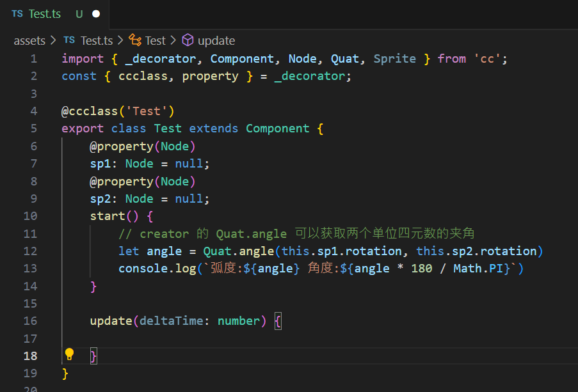Click the 'sp2' property name on line 9

coord(100,199)
